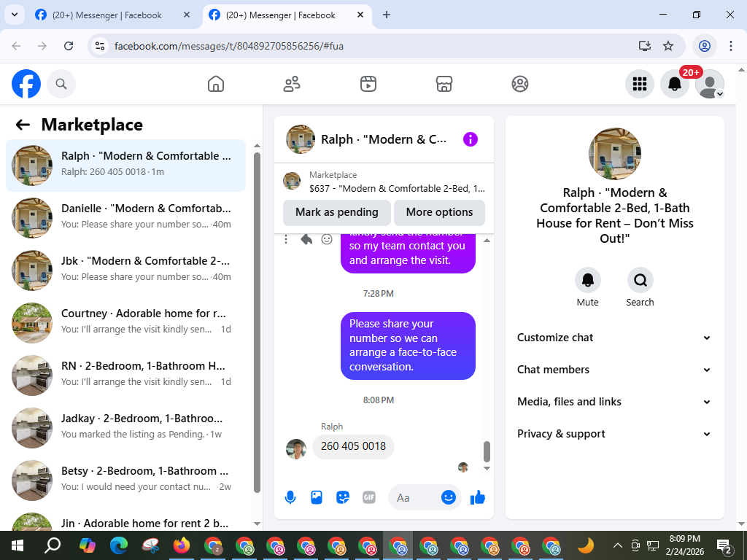Click Mark as pending button

pos(337,212)
